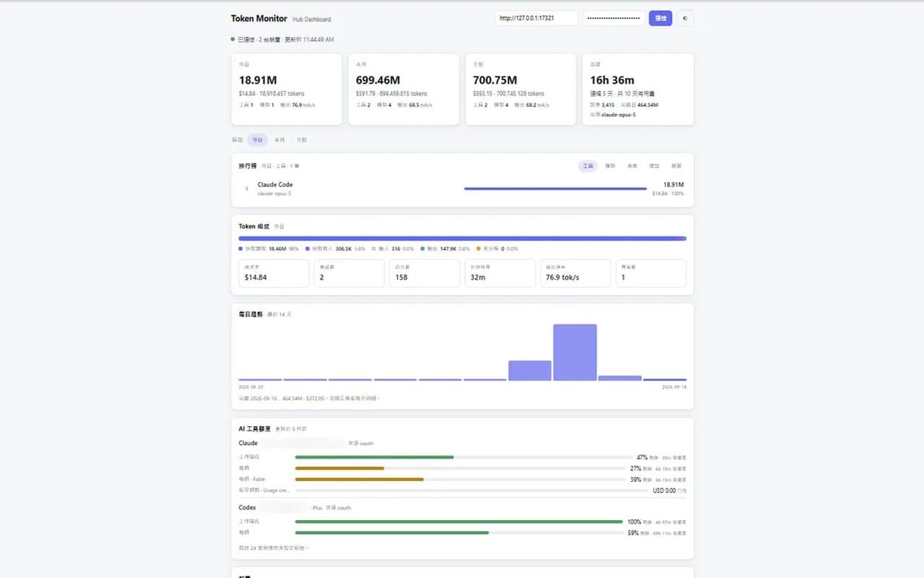Screen dimensions: 924x578
Task: Click the Codex account heading
Action: coord(248,508)
